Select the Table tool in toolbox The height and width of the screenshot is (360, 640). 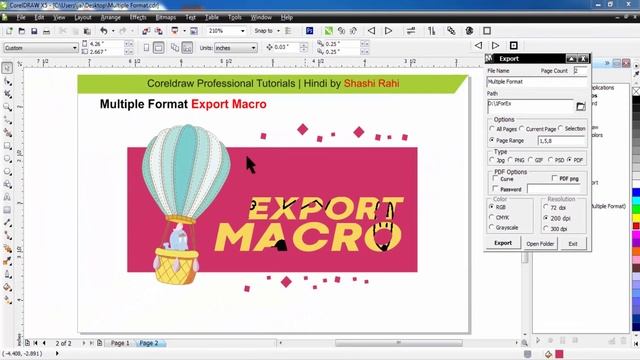[x=7, y=210]
